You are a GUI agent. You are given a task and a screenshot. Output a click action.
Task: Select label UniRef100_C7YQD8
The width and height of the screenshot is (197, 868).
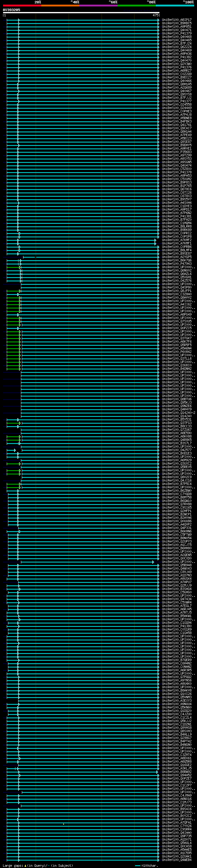pyautogui.click(x=176, y=494)
